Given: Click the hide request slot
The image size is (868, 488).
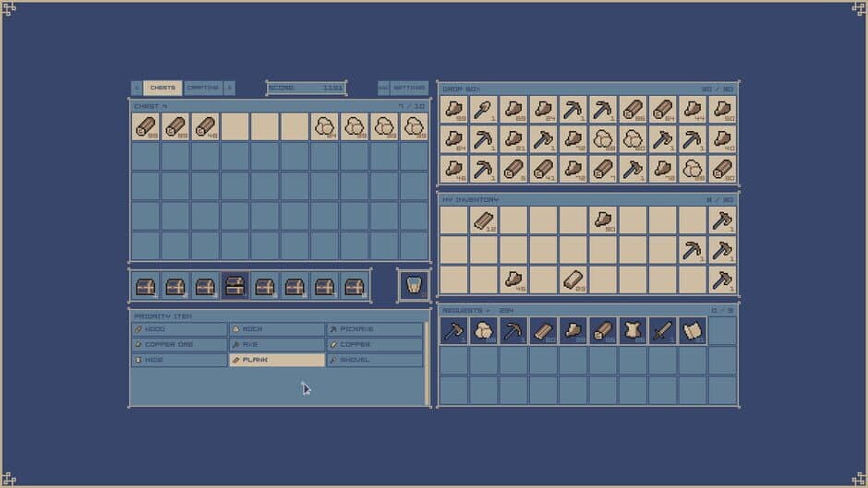Looking at the screenshot, I should (x=633, y=331).
